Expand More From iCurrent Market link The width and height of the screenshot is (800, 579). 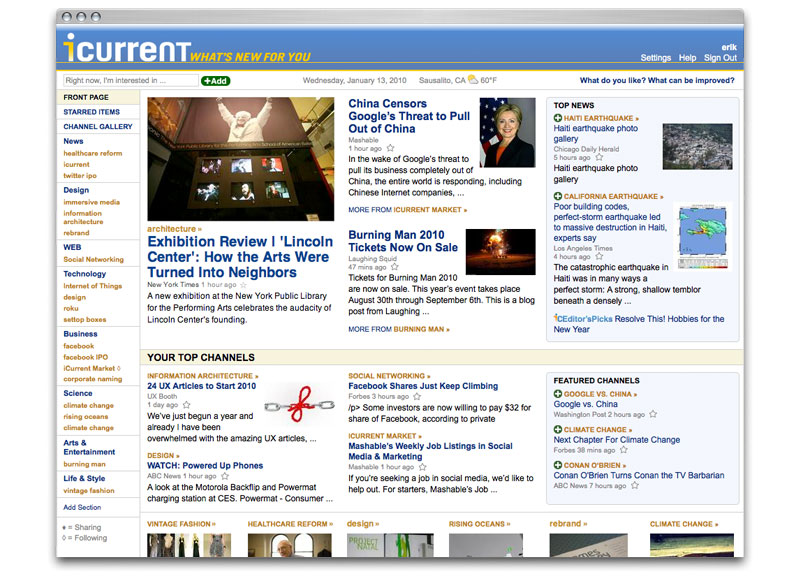pos(407,210)
